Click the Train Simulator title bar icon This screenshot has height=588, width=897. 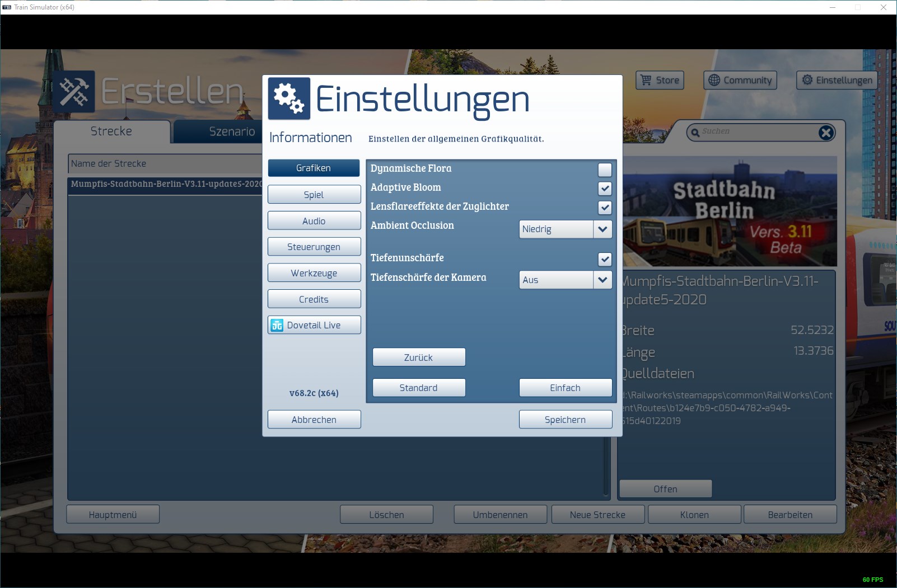(7, 7)
